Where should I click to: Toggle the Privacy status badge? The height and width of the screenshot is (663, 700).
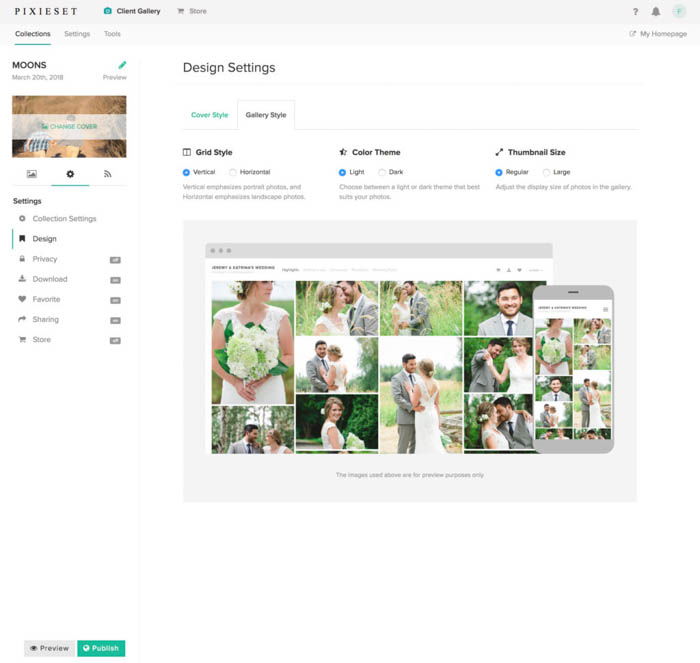click(x=115, y=260)
